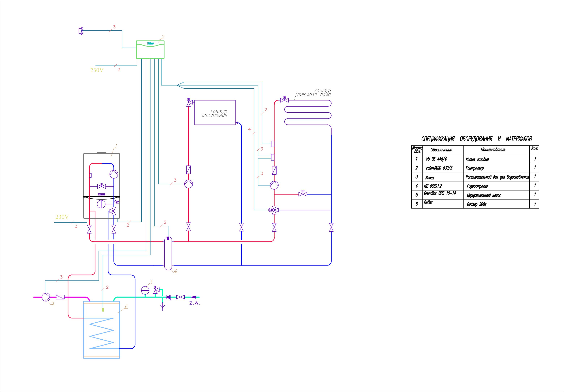
Task: Select table cell 'VU OE 446/4'
Action: tap(436, 159)
